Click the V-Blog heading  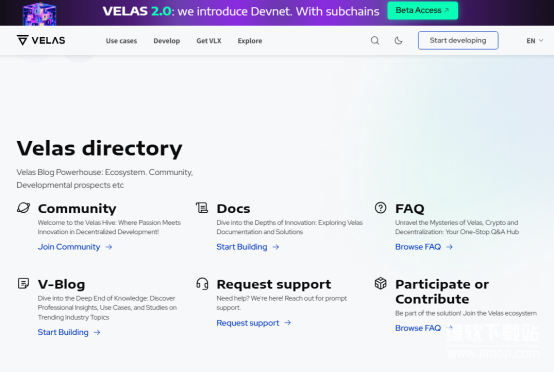[x=61, y=284]
